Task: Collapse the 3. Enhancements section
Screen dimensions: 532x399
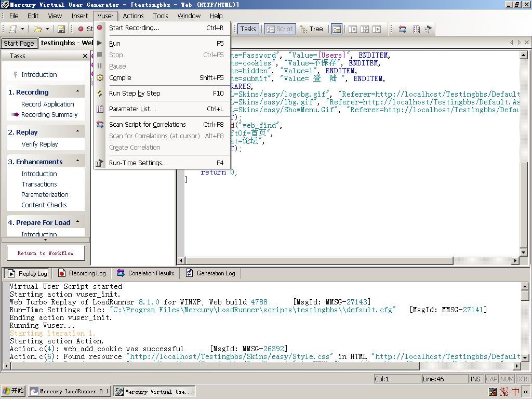Action: pyautogui.click(x=78, y=161)
